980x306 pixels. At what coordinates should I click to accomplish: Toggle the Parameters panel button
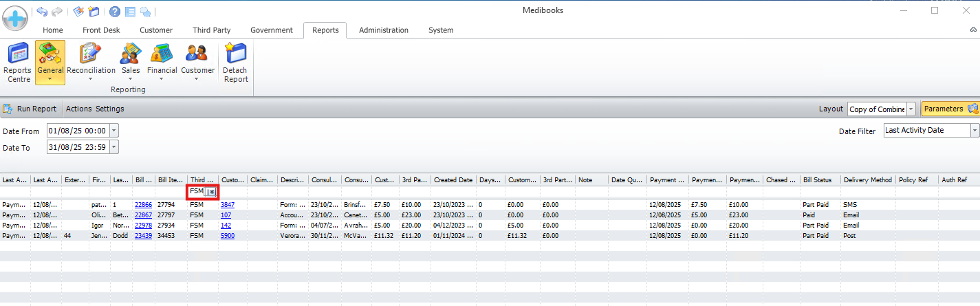point(949,109)
